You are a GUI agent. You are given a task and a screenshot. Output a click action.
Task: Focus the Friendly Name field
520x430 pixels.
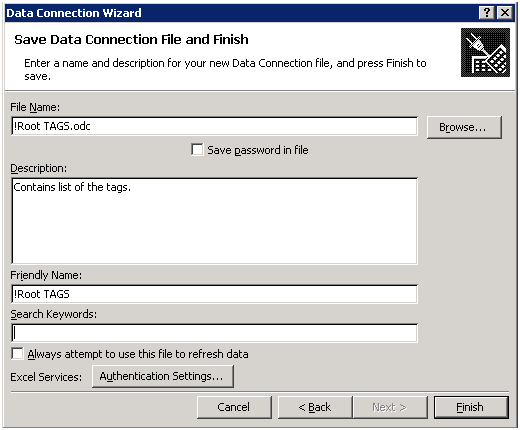coord(214,294)
